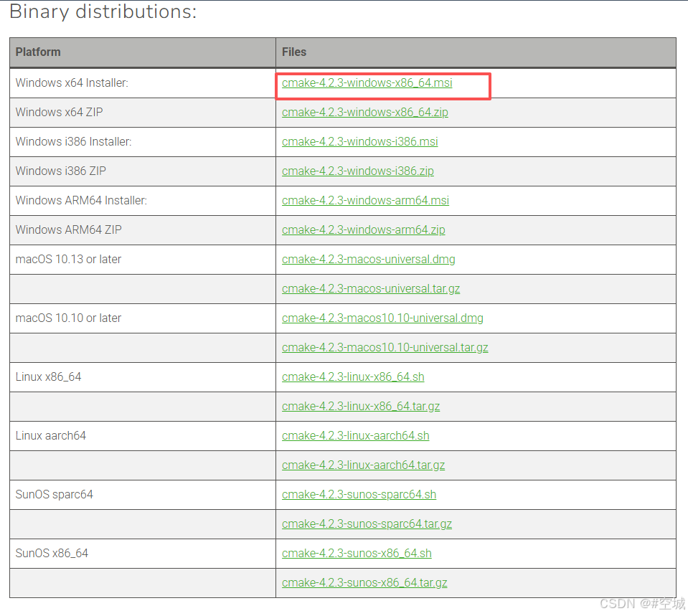688x616 pixels.
Task: Download cmake-4.2.3-macos10.10-universal.dmg
Action: tap(382, 318)
